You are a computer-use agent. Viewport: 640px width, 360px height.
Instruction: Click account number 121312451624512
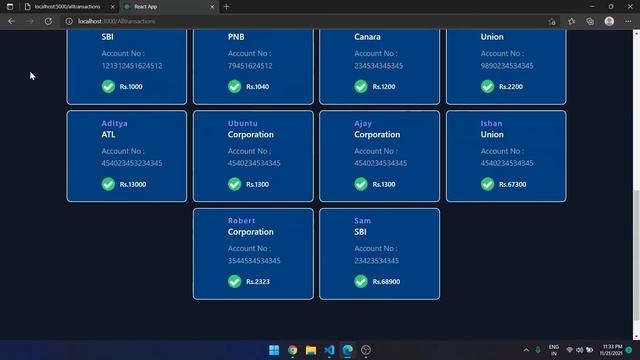(132, 66)
